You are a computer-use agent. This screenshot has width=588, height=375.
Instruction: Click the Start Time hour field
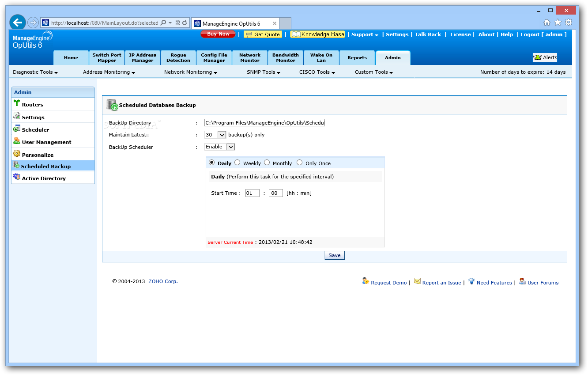coord(252,193)
